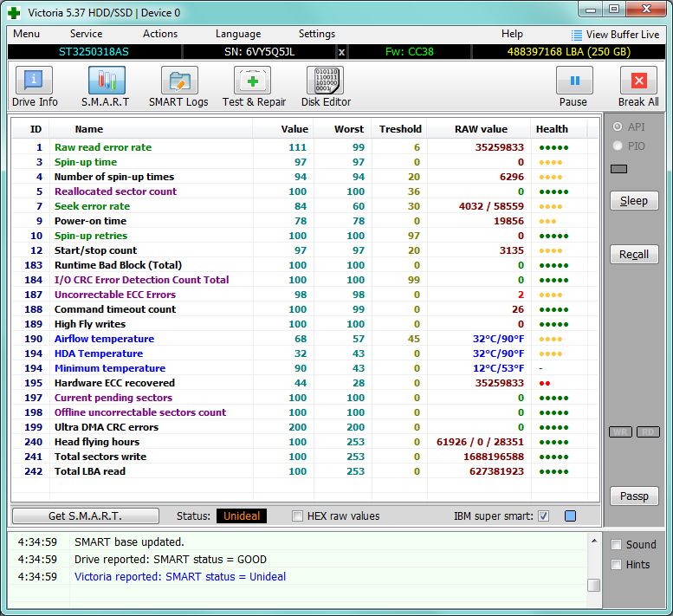Enable the Sound checkbox
The width and height of the screenshot is (673, 616).
coord(617,545)
